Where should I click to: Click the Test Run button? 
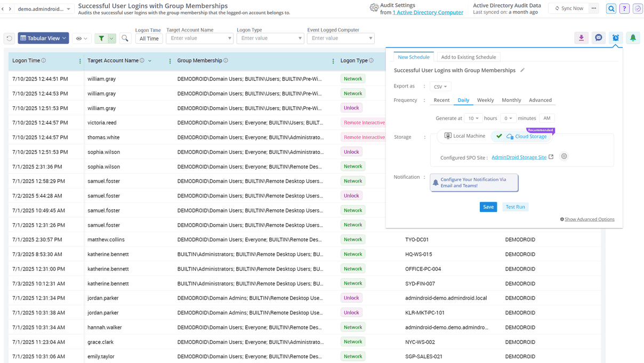coord(515,207)
